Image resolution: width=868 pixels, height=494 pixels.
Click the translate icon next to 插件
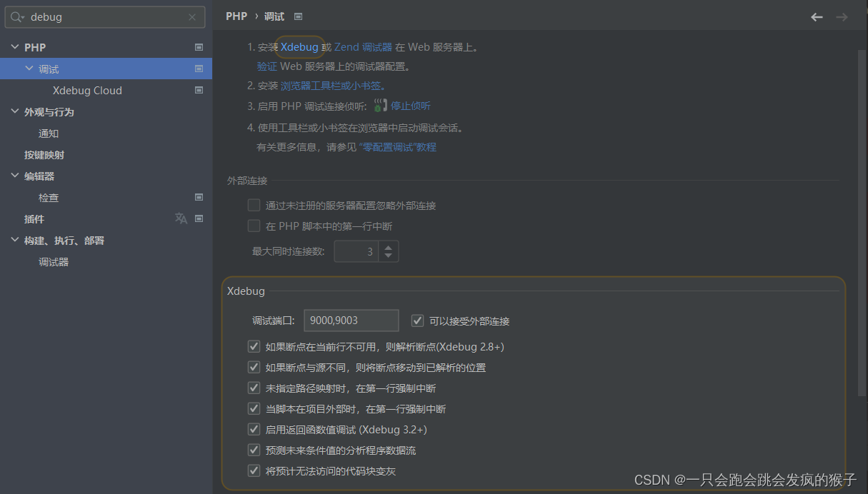click(x=181, y=218)
